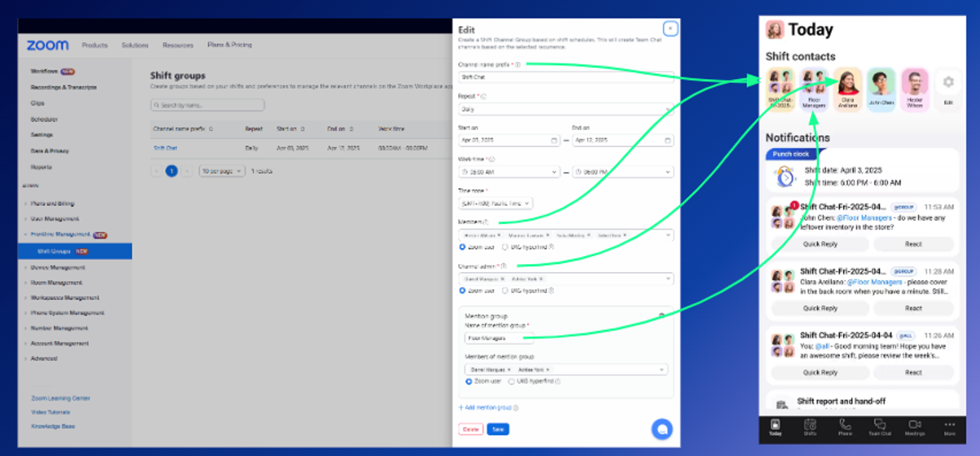Screen dimensions: 980x456
Task: Select Zoom user under Channel admin
Action: [x=463, y=290]
